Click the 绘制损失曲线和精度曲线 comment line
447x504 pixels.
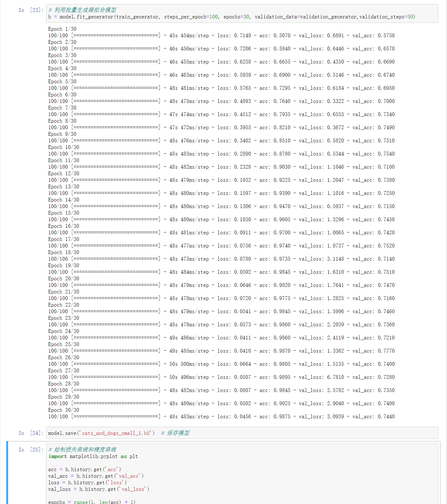click(x=82, y=450)
